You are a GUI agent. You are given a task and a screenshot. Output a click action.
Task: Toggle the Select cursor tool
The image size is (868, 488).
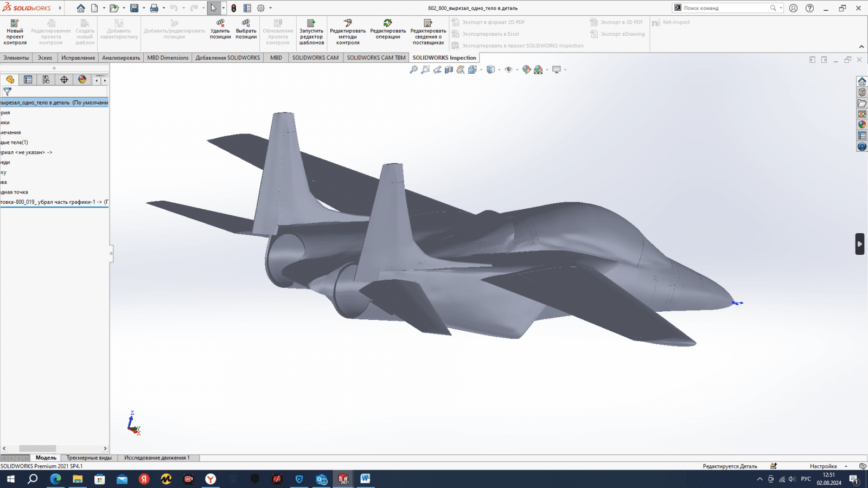coord(213,8)
